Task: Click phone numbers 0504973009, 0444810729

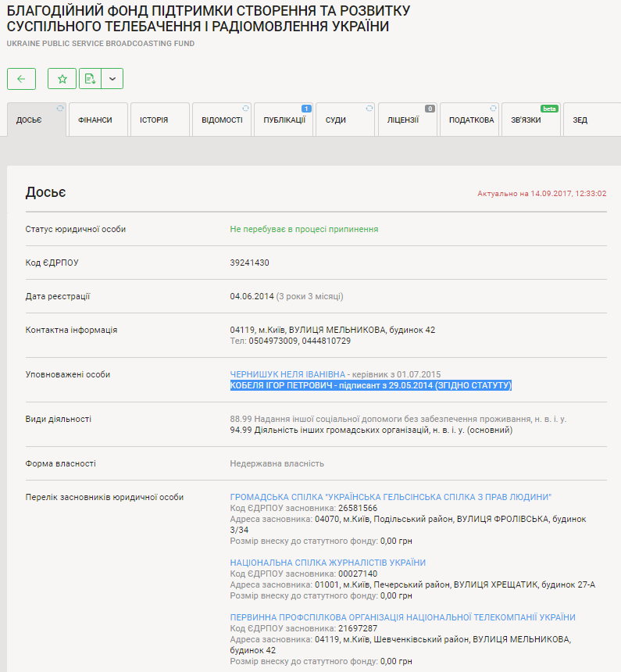Action: click(300, 341)
